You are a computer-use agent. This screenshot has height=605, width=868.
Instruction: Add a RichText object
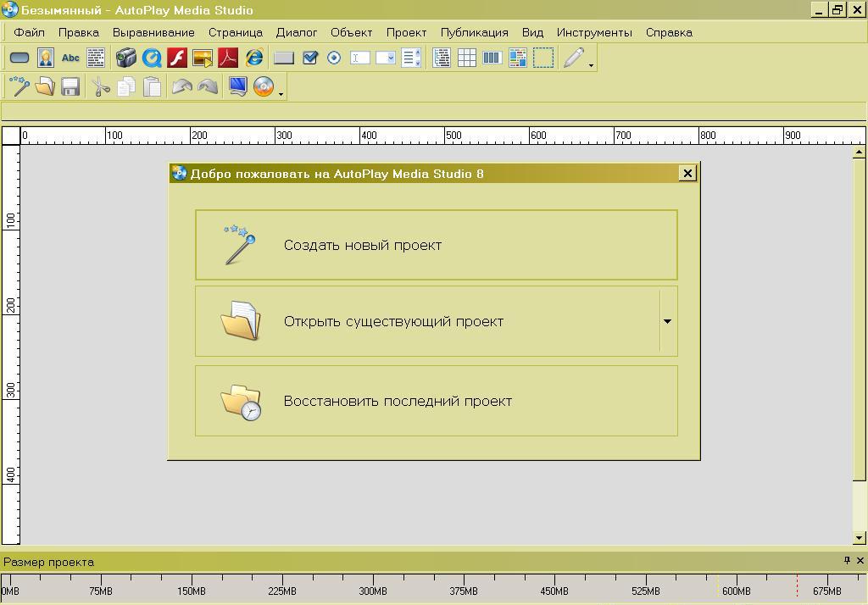tap(518, 58)
